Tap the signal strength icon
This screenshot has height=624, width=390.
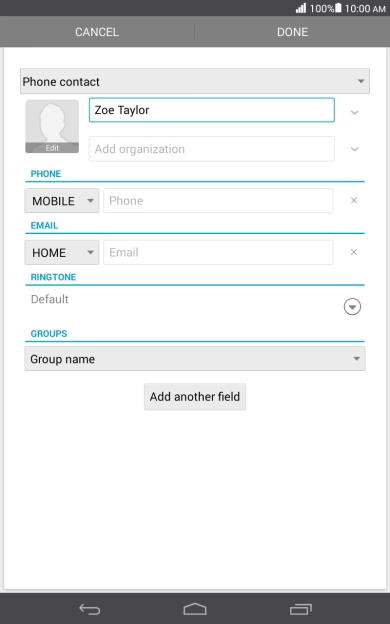coord(301,8)
